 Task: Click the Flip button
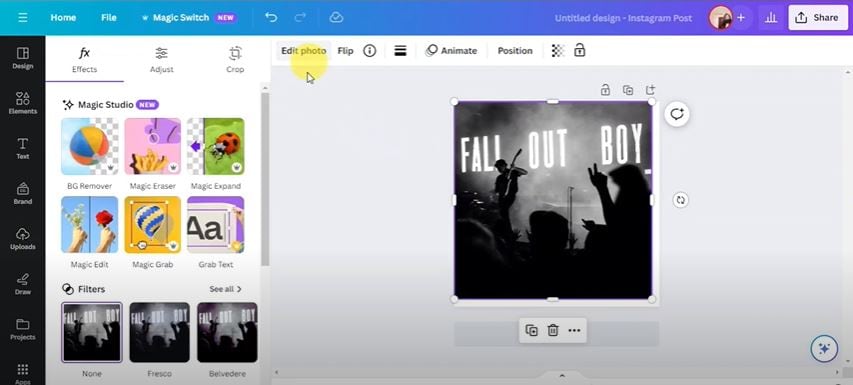345,51
